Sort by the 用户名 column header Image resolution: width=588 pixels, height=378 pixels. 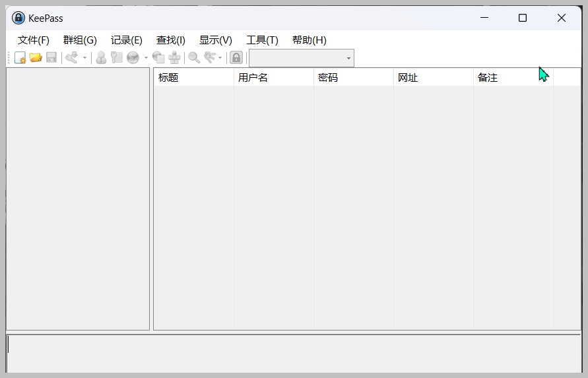[274, 78]
